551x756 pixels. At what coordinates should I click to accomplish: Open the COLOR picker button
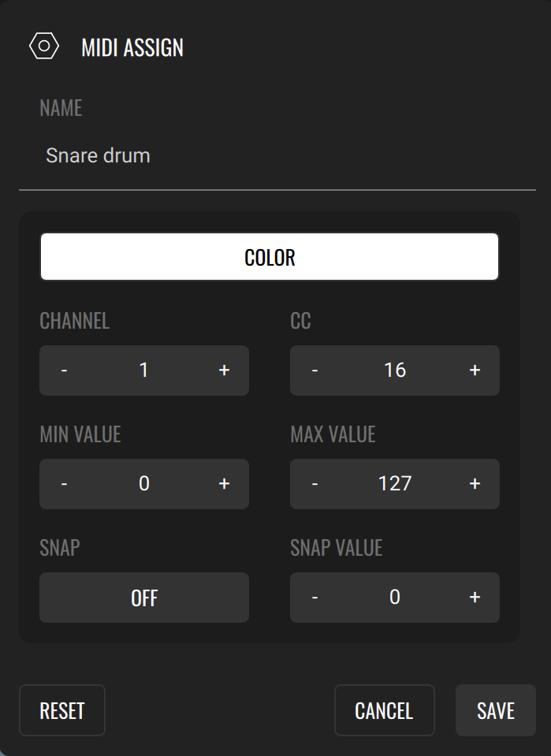pyautogui.click(x=270, y=257)
